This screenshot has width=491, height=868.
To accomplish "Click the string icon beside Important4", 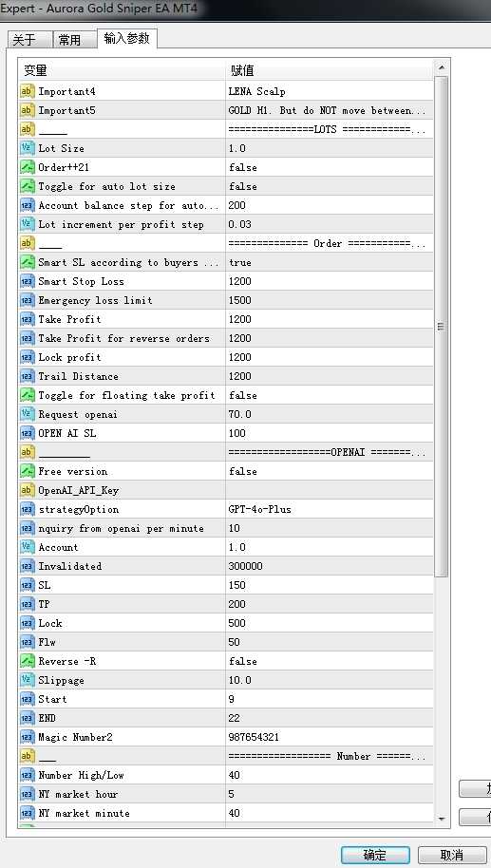I will pyautogui.click(x=28, y=91).
